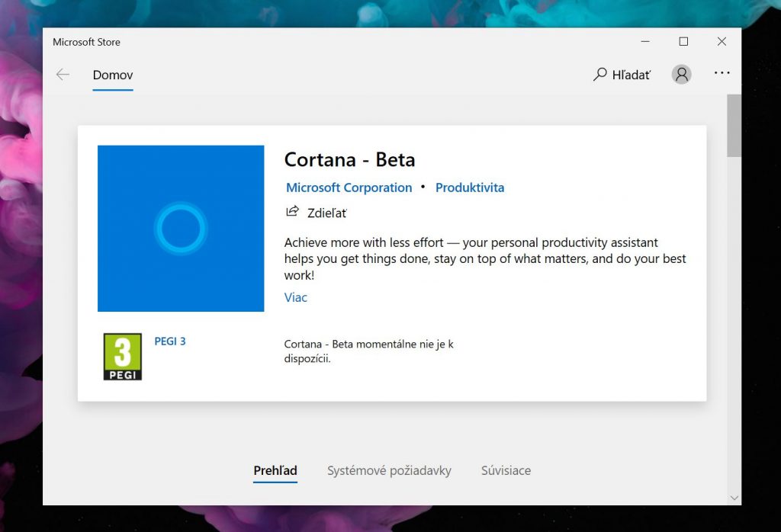
Task: Open the three-dot more options menu
Action: (722, 73)
